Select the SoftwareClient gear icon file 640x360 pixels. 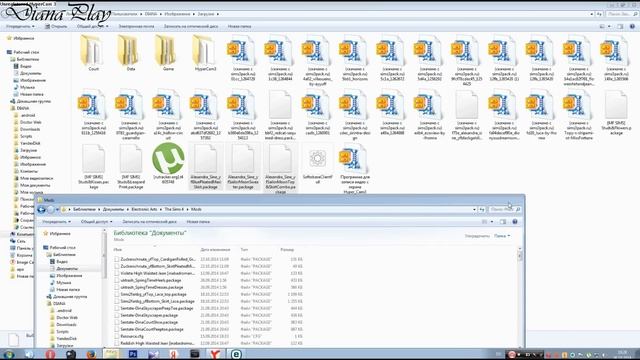pyautogui.click(x=318, y=165)
